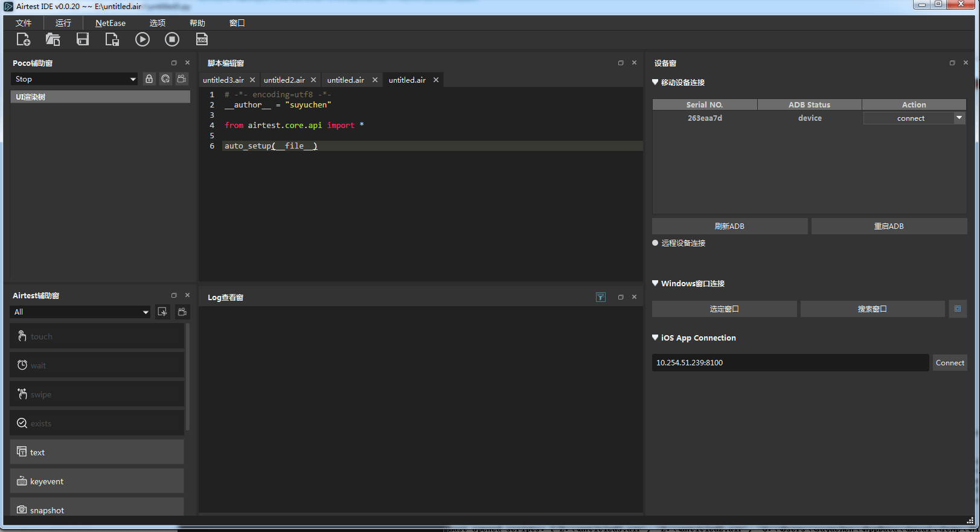Collapse the iOS App Connection section

pyautogui.click(x=655, y=338)
